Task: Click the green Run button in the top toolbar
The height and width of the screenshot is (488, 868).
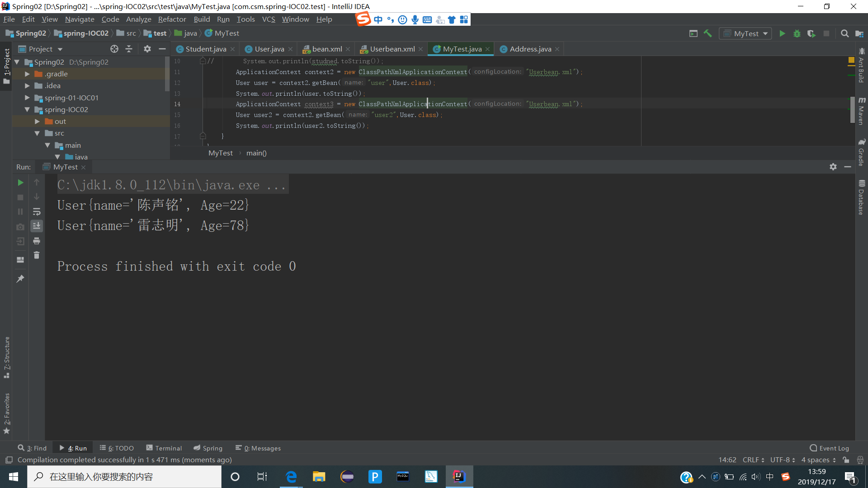Action: point(782,33)
